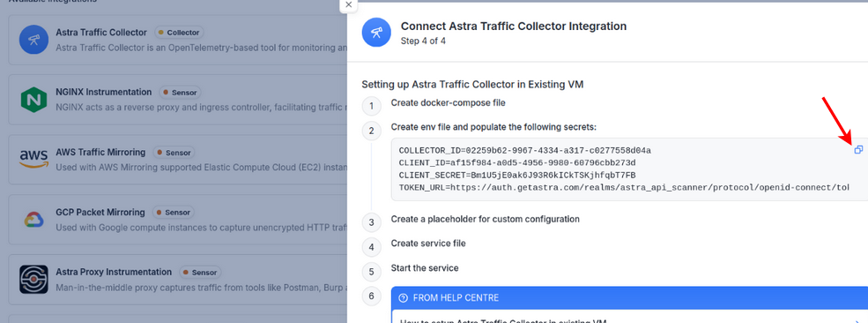Click the Astra Traffic Collector telescope icon in list
Screen dimensions: 868x323
click(x=34, y=40)
